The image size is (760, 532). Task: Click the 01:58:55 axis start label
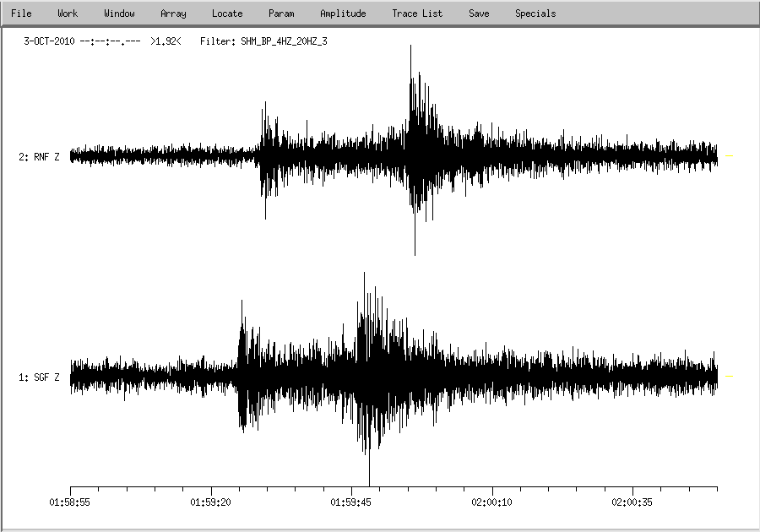70,502
